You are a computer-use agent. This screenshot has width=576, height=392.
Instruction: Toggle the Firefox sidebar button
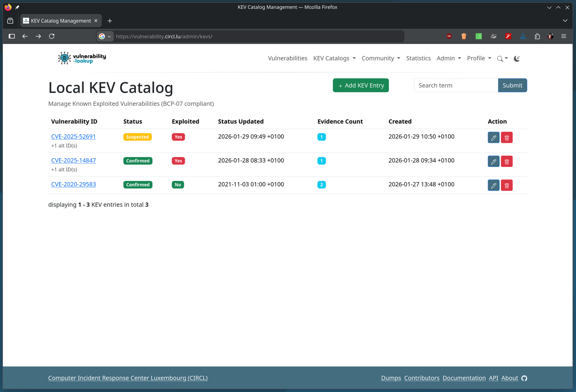(12, 37)
